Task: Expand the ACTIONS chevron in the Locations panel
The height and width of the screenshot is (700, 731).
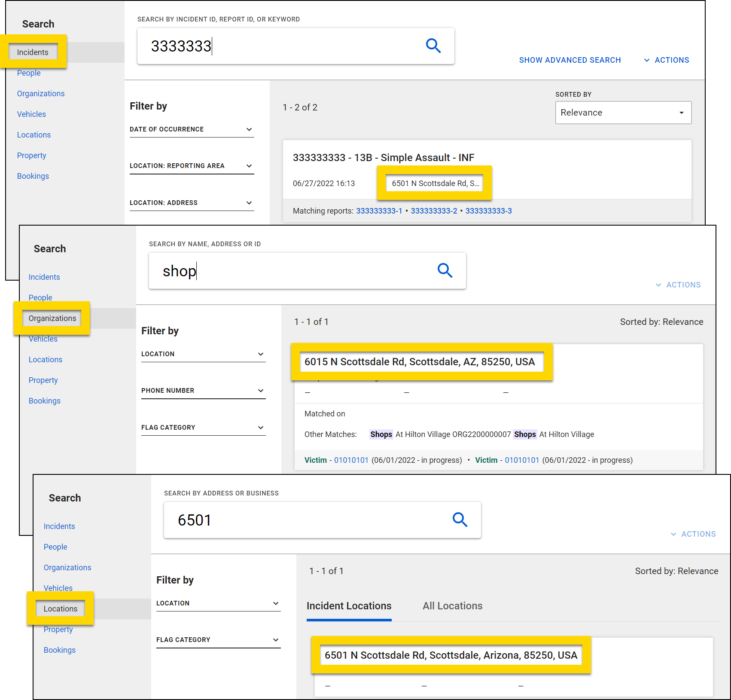Action: (x=673, y=534)
